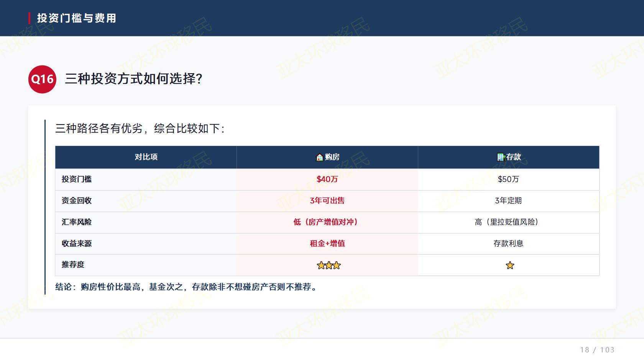Click the conclusion text starting with 结论
Screen dimensions: 644x362
click(x=186, y=287)
